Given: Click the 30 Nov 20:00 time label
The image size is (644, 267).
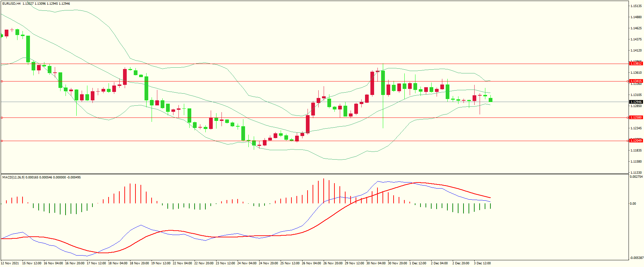Looking at the screenshot, I should pyautogui.click(x=398, y=263).
